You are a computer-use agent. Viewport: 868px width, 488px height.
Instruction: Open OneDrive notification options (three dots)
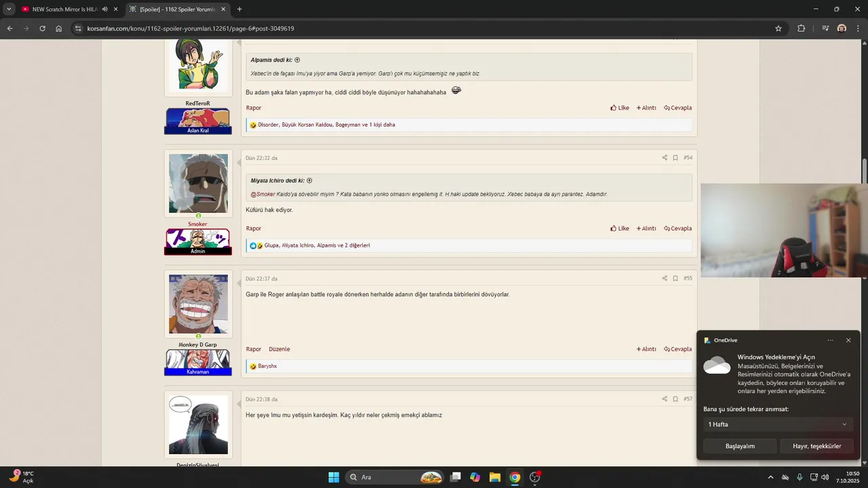[x=831, y=340]
